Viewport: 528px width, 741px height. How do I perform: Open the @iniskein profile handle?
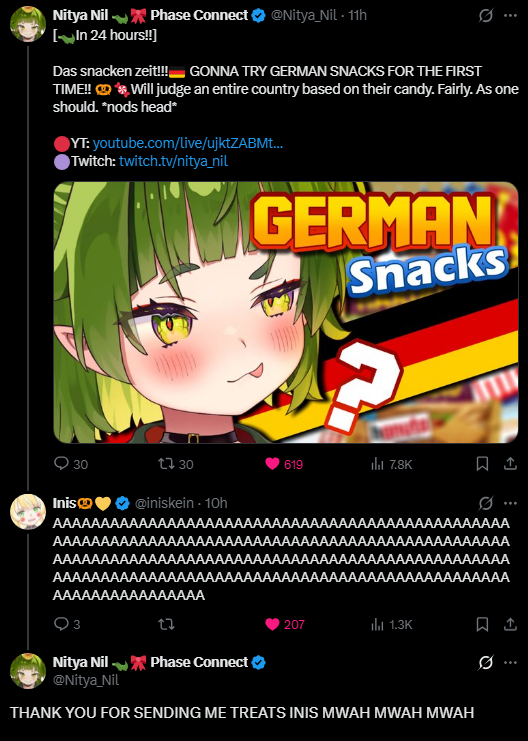pos(164,503)
